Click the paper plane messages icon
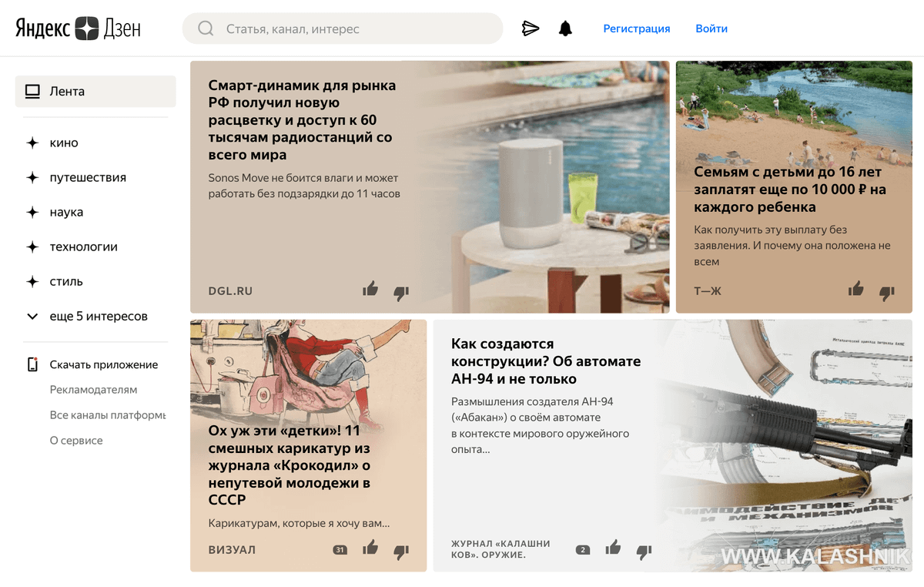 click(530, 29)
